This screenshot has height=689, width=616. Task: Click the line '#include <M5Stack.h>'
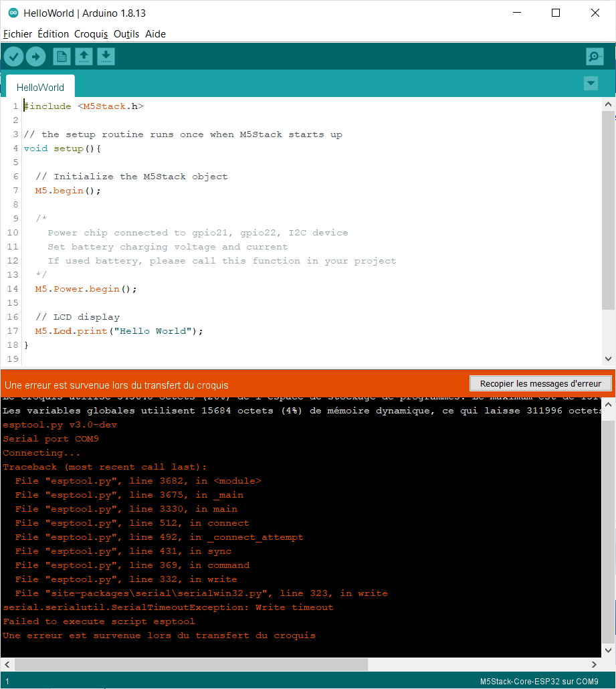[84, 106]
